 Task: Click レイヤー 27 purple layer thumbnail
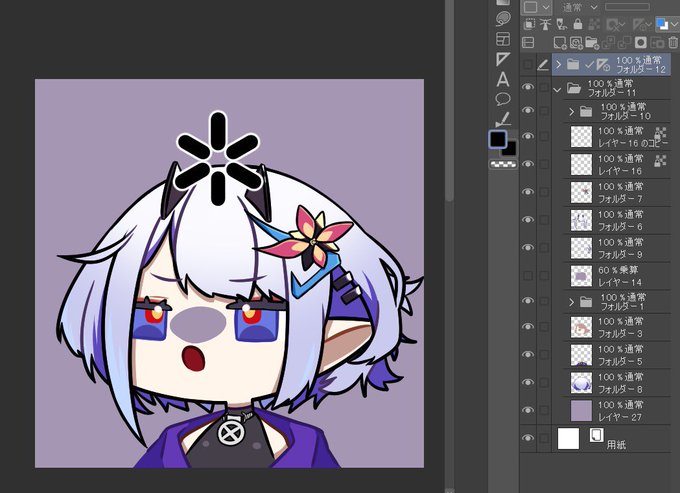tap(581, 411)
